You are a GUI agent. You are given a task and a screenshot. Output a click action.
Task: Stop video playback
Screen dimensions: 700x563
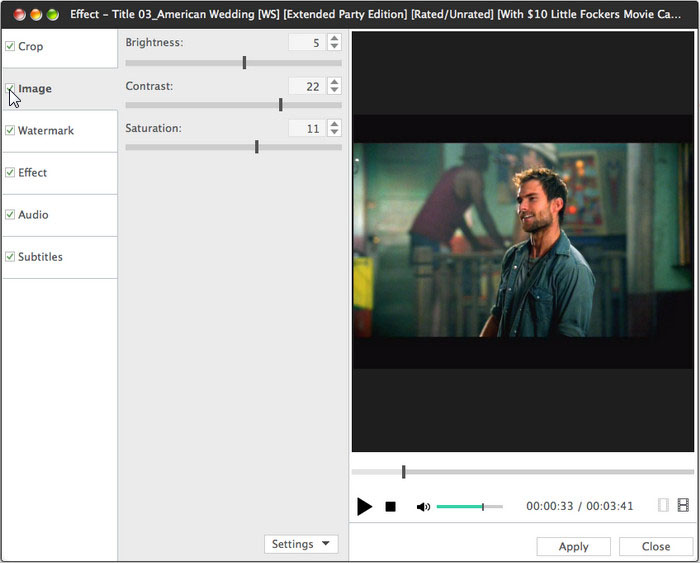click(x=391, y=506)
